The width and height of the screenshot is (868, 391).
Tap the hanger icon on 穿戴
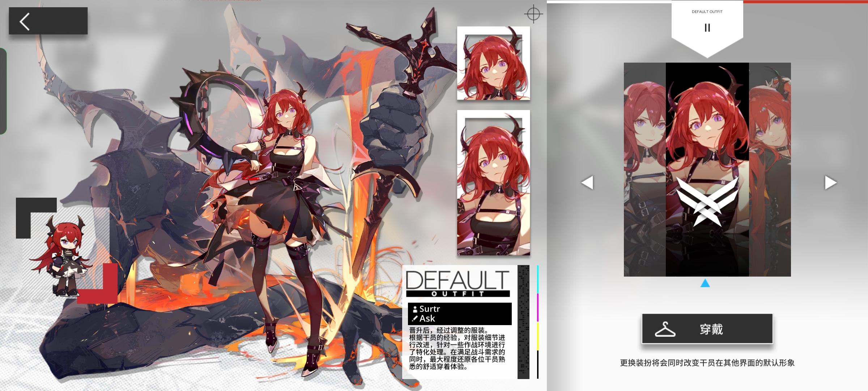(x=665, y=329)
